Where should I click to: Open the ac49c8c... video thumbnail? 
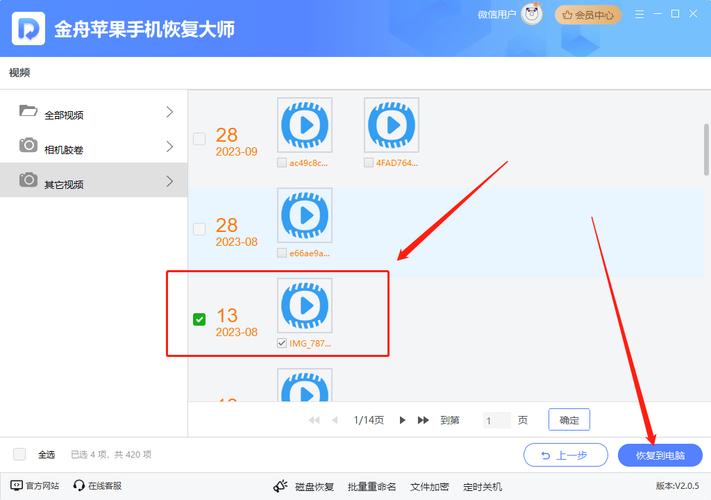click(305, 125)
